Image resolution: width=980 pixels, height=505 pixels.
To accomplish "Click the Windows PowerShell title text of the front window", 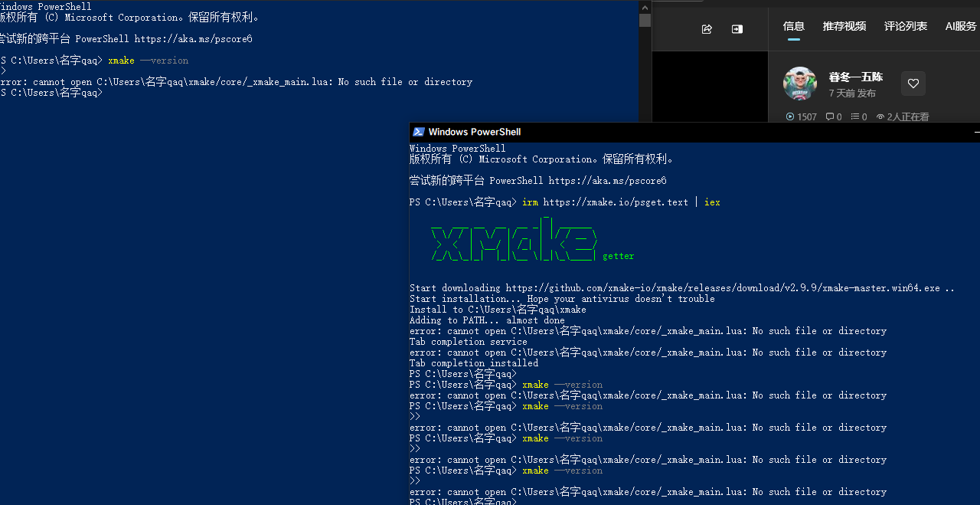I will point(475,132).
